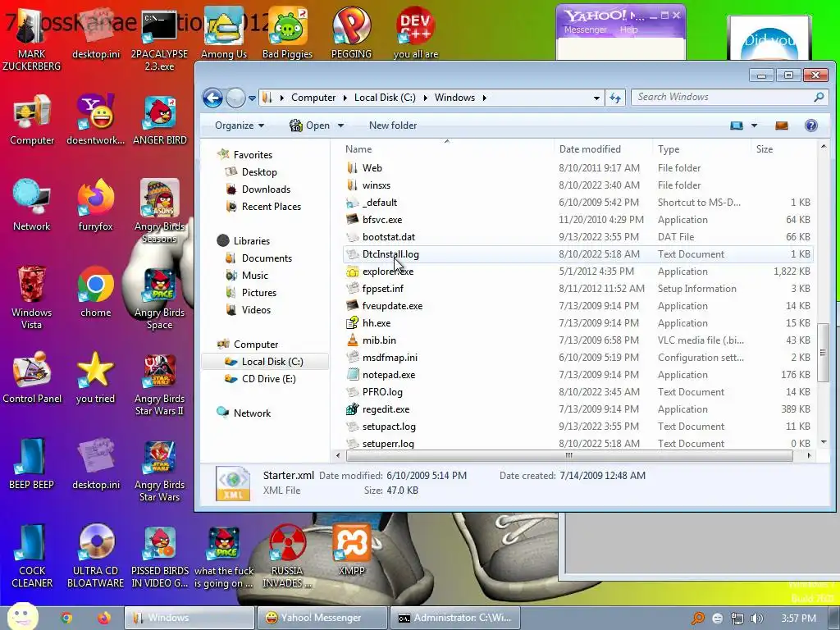Sort by the Date modified column header

click(603, 149)
